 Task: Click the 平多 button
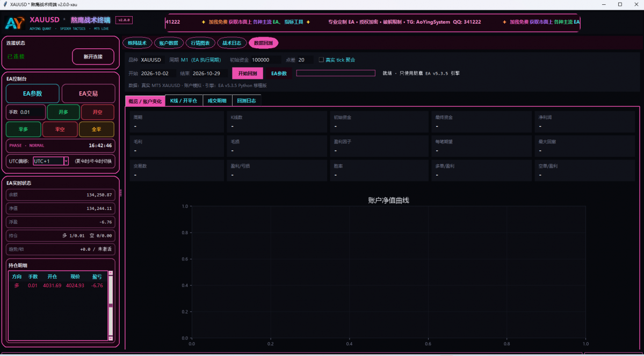pos(24,129)
